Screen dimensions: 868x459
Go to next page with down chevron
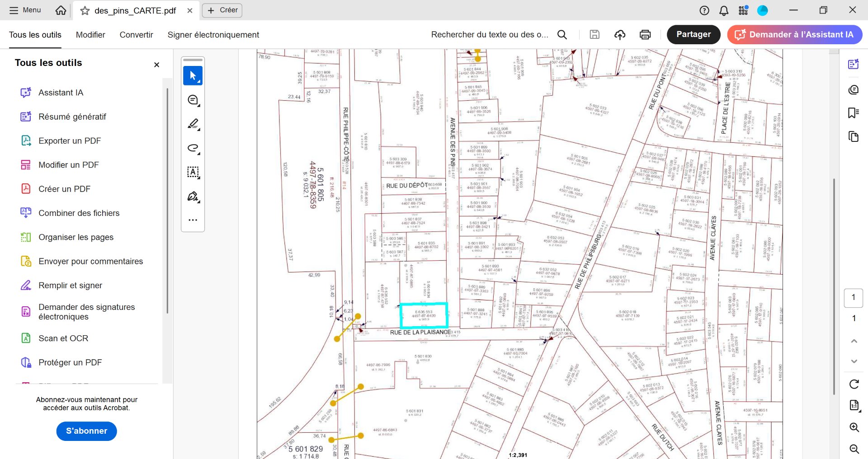(854, 361)
